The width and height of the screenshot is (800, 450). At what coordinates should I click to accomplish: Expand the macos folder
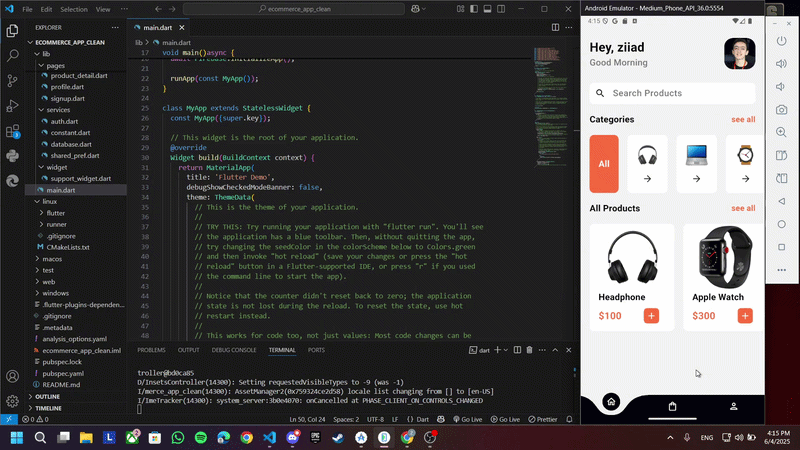click(x=52, y=259)
